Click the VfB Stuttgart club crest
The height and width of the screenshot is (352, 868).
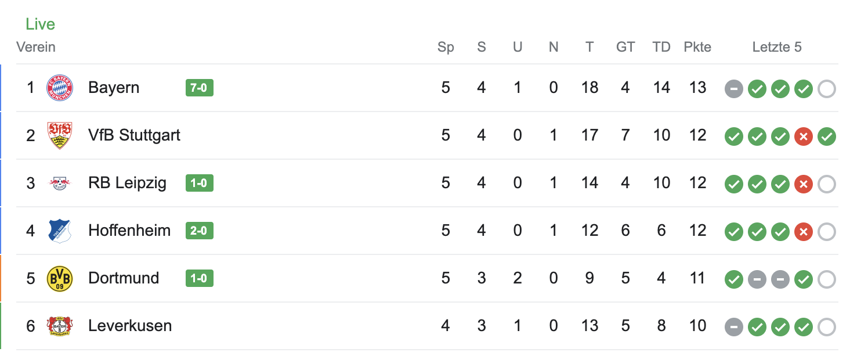coord(60,136)
